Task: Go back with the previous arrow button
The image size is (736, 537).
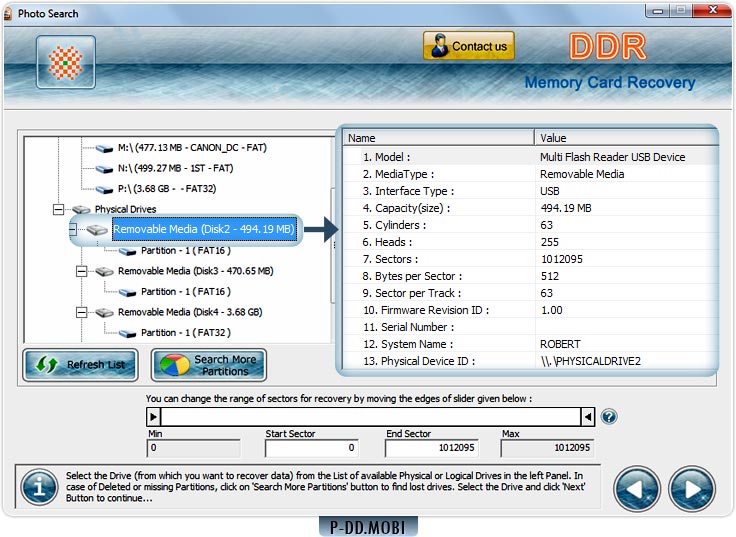Action: (636, 489)
